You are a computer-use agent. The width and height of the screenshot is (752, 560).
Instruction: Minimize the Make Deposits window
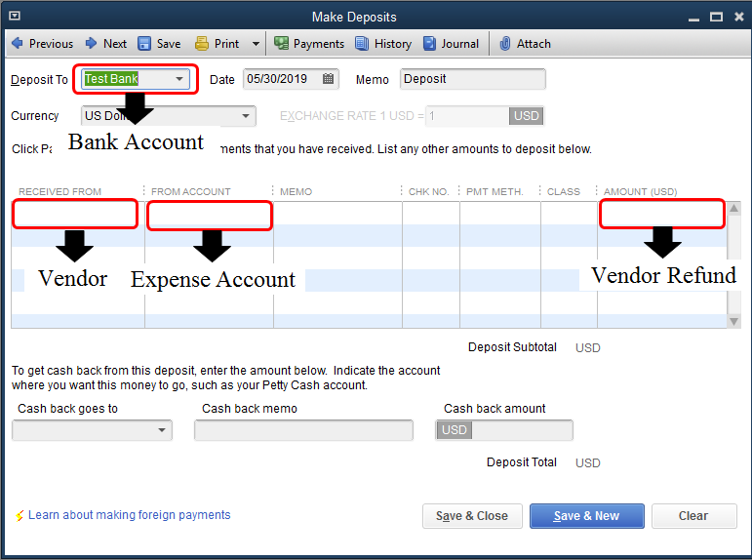click(693, 20)
